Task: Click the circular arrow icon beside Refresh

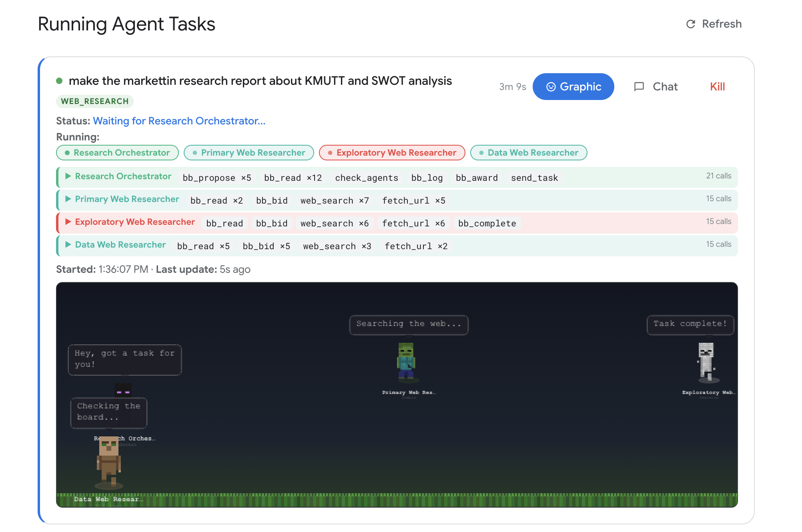Action: pyautogui.click(x=690, y=24)
